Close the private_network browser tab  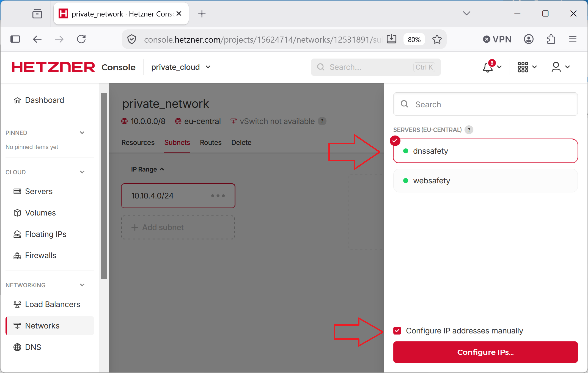click(x=179, y=13)
